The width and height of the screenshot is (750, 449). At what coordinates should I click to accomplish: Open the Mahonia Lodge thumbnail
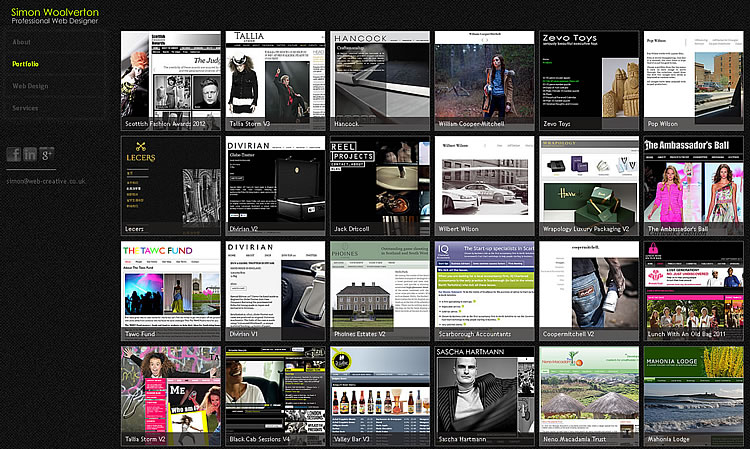coord(694,396)
